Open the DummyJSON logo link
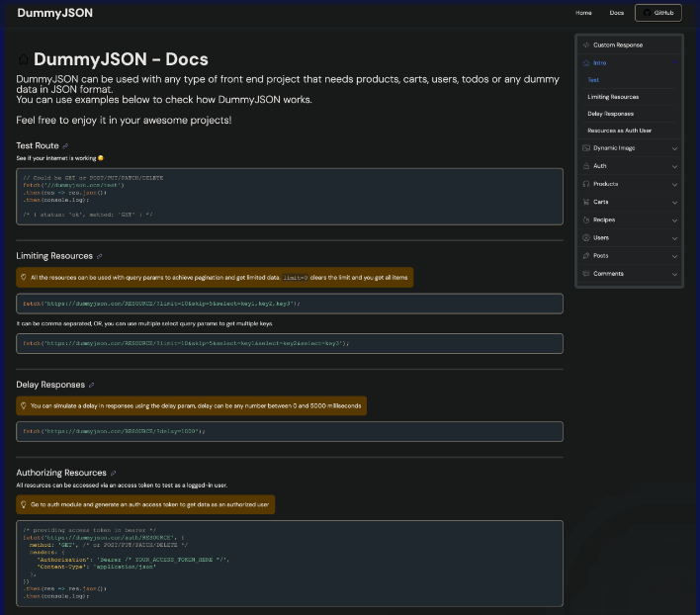700x615 pixels. tap(55, 13)
